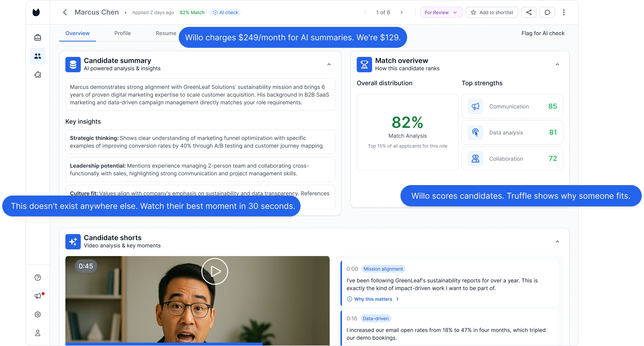Click the puzzle piece integrations icon
Viewport: 644px width, 346px height.
[x=38, y=74]
